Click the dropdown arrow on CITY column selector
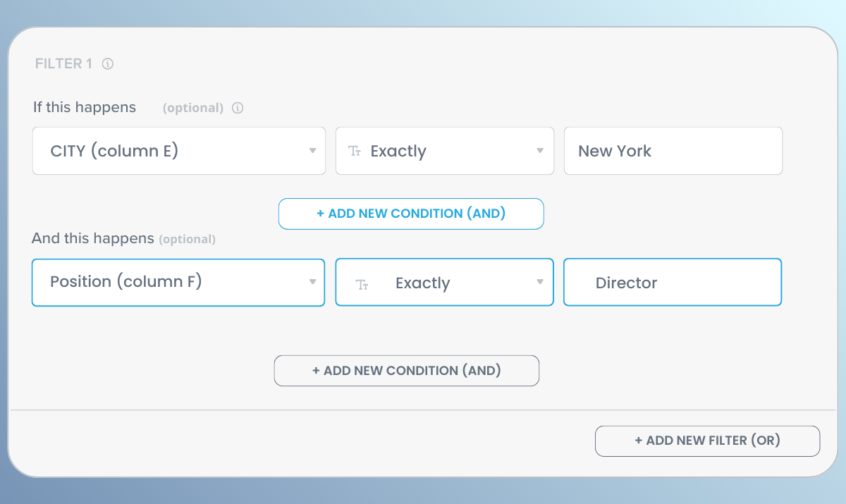846x504 pixels. (312, 151)
